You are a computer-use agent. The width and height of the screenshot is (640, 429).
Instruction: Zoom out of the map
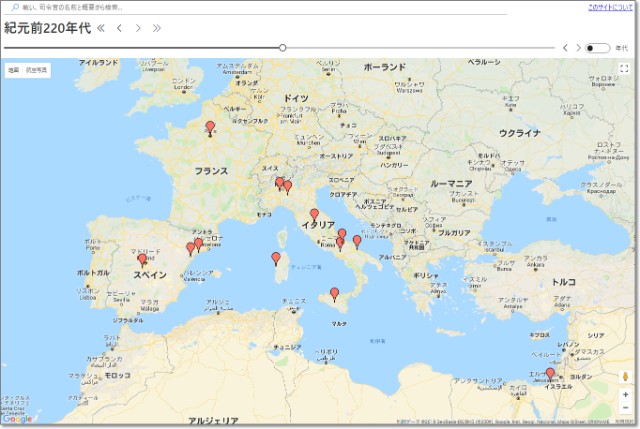click(x=625, y=408)
